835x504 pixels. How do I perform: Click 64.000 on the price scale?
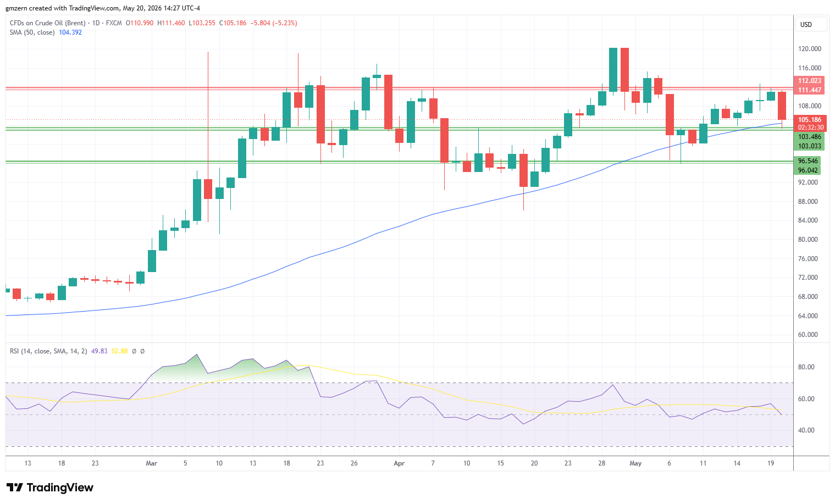coord(808,316)
